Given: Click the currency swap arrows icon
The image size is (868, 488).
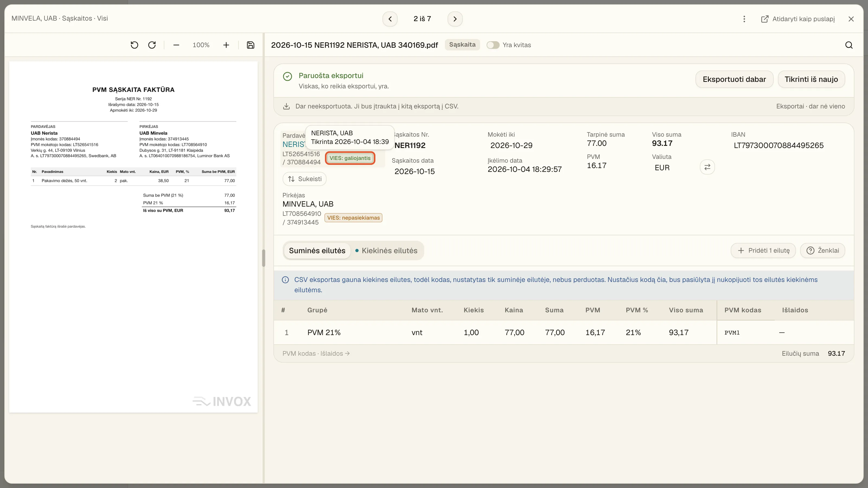Looking at the screenshot, I should [707, 167].
